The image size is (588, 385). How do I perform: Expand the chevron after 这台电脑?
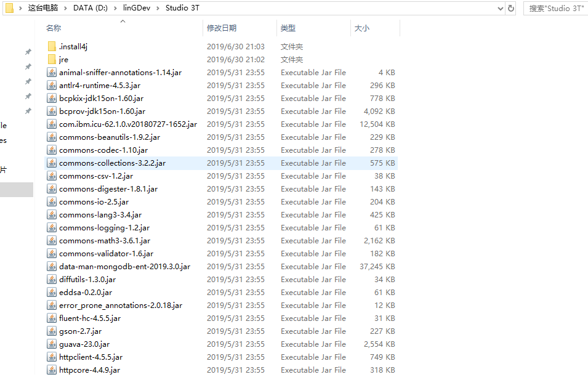click(x=66, y=8)
